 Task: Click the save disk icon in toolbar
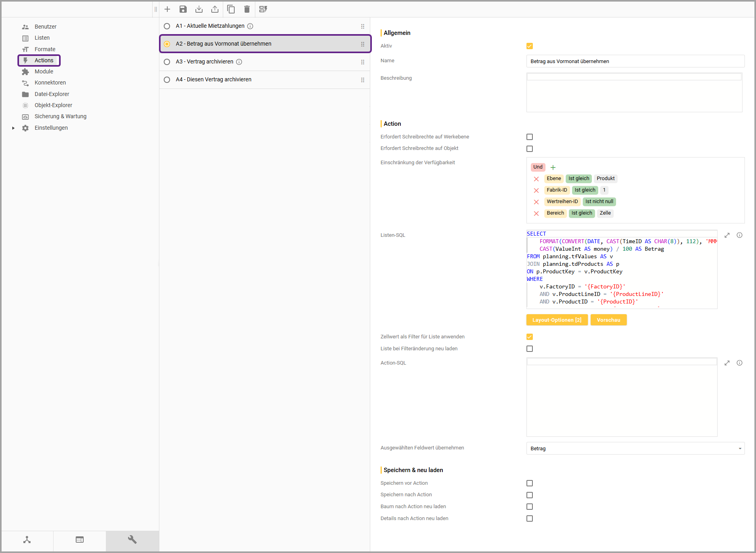[x=183, y=9]
